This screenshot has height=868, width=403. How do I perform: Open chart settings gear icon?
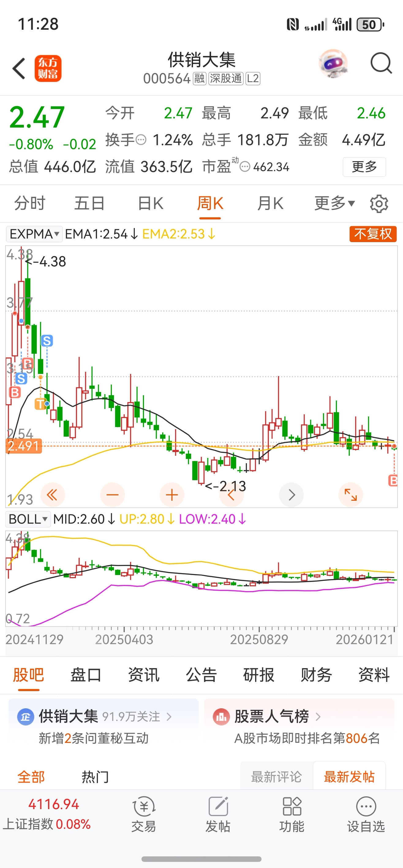tap(379, 204)
